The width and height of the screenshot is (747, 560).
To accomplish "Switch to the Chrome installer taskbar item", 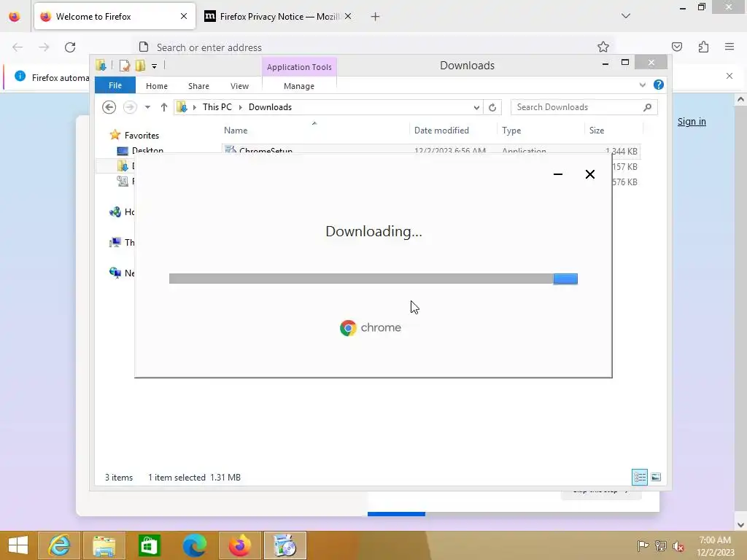I will [x=285, y=545].
